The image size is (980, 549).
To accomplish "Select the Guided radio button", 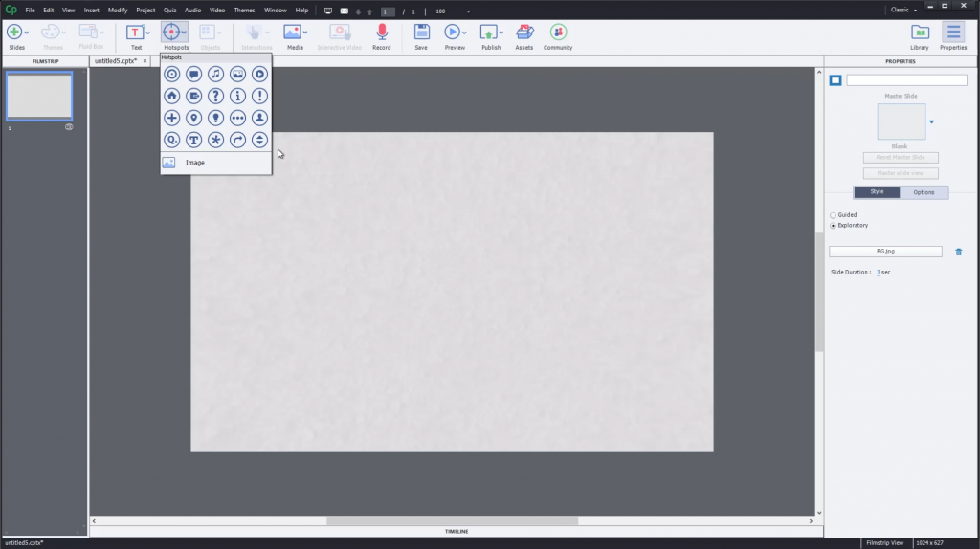I will pos(834,215).
